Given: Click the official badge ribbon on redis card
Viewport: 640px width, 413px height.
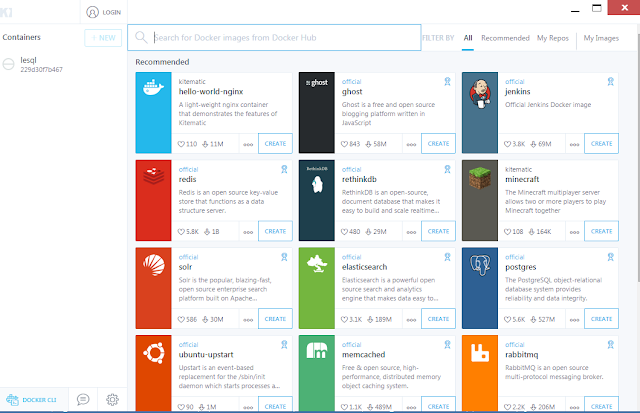Looking at the screenshot, I should click(x=284, y=169).
